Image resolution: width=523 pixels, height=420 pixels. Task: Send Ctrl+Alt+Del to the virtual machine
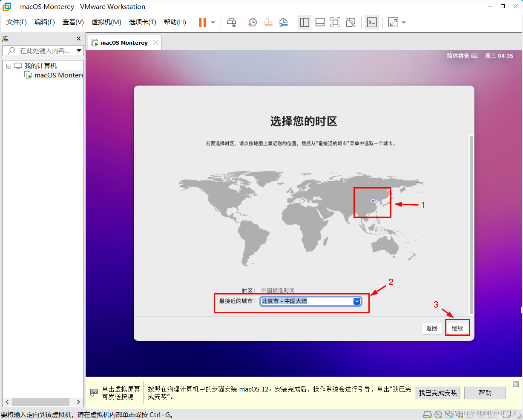(x=231, y=22)
